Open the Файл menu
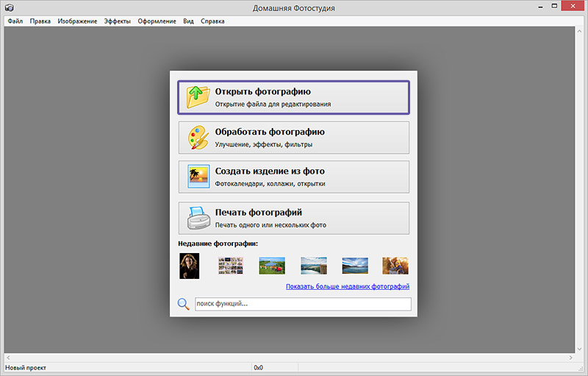The image size is (588, 376). (15, 21)
